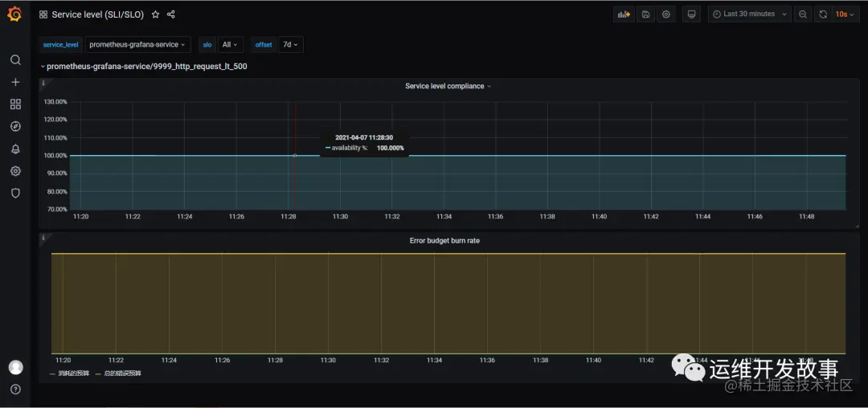This screenshot has height=408, width=868.
Task: Star this dashboard as favorite
Action: pos(156,15)
